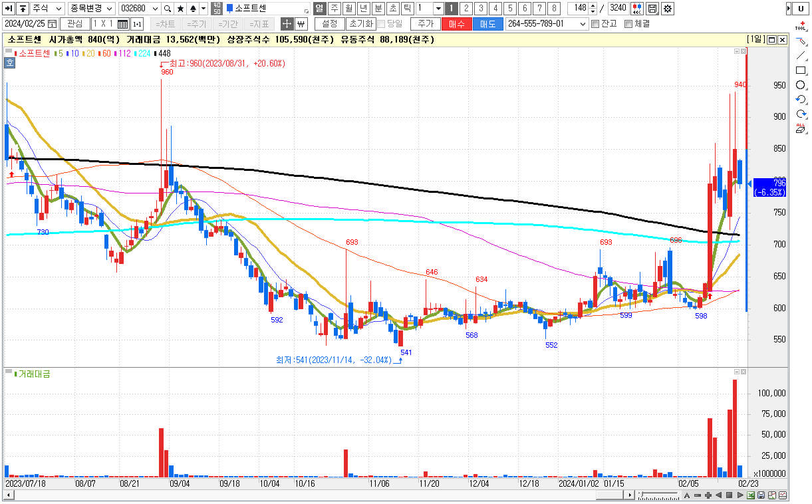Select the 주 weekly chart tab
Screen dimensions: 812x504
[333, 9]
